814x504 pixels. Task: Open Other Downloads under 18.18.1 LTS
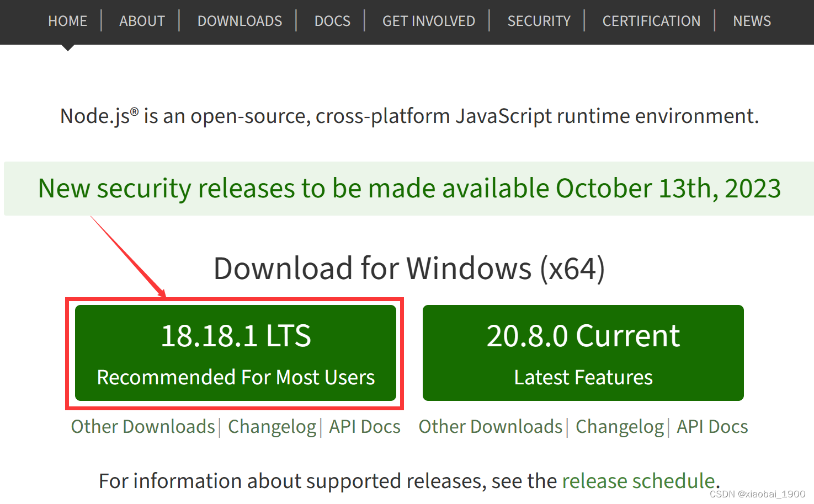point(143,426)
